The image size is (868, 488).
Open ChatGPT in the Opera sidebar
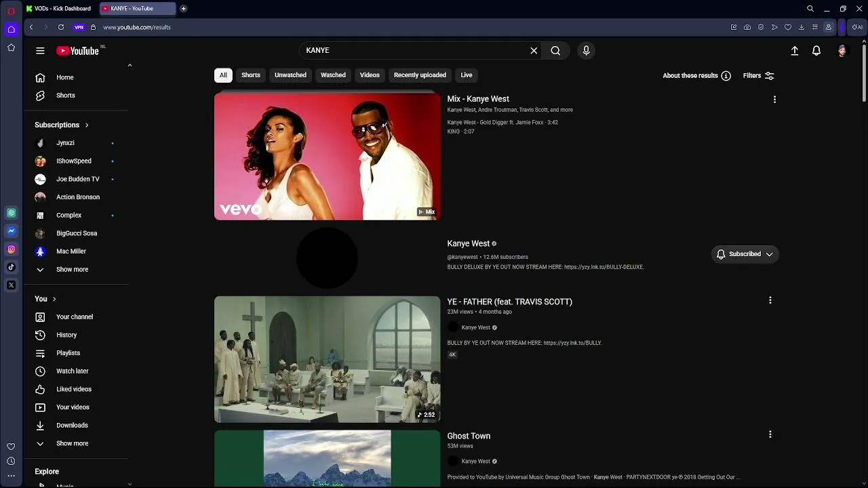tap(11, 213)
